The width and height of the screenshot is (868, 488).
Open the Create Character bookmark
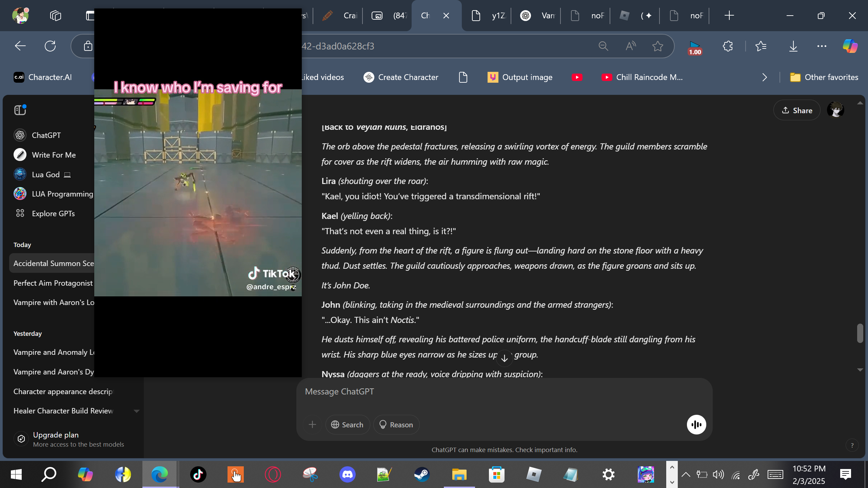pyautogui.click(x=401, y=77)
